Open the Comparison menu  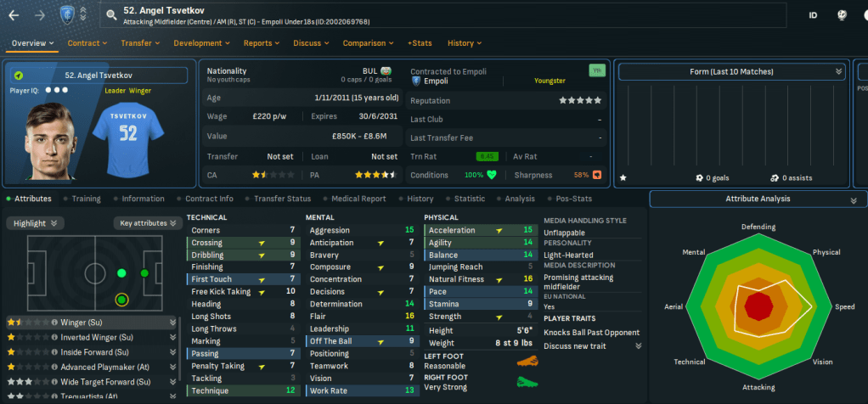367,42
